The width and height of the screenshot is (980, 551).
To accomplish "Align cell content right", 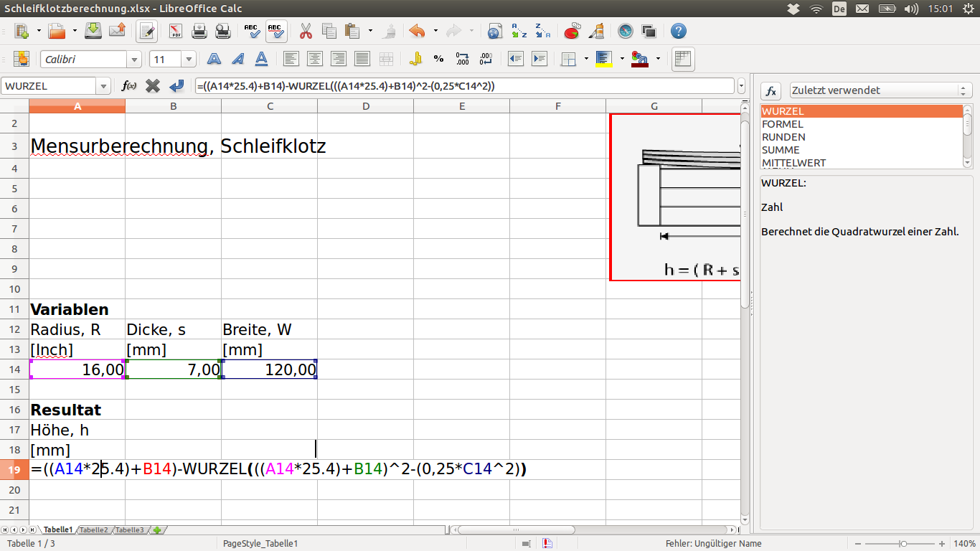I will [339, 60].
